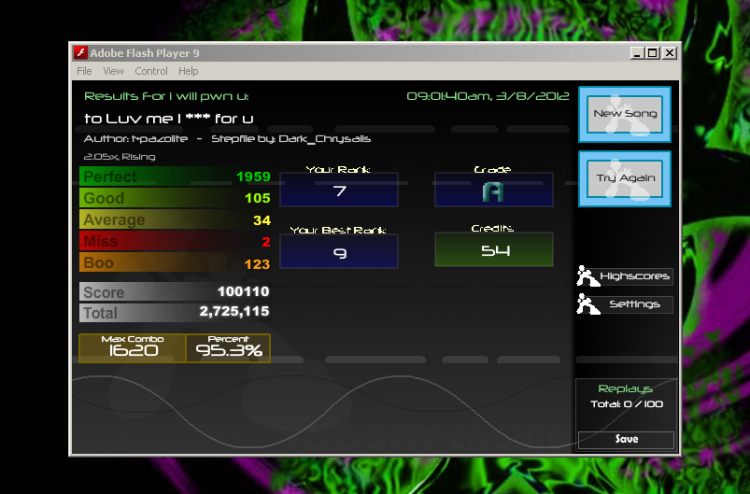This screenshot has width=750, height=494.
Task: Click the figure icon beside Highscores
Action: [x=587, y=276]
